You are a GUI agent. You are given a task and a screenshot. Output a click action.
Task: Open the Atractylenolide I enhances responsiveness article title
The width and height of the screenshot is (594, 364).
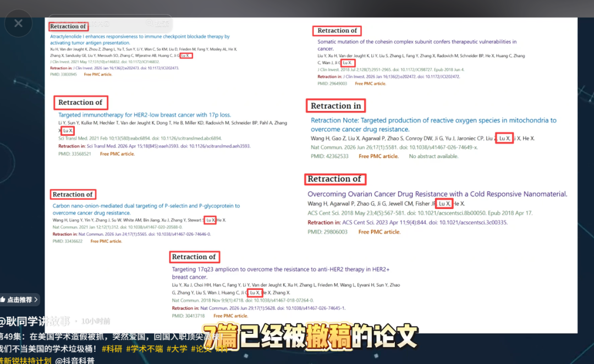click(x=140, y=40)
